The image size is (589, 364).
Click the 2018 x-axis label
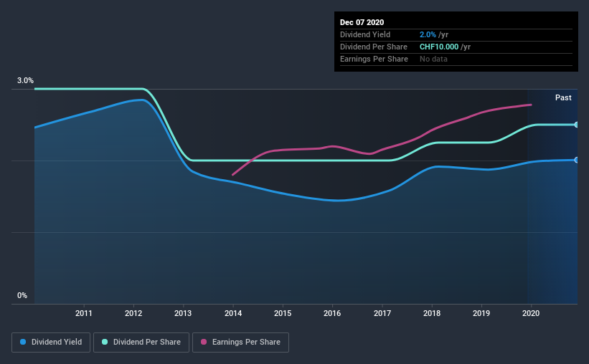click(x=432, y=313)
